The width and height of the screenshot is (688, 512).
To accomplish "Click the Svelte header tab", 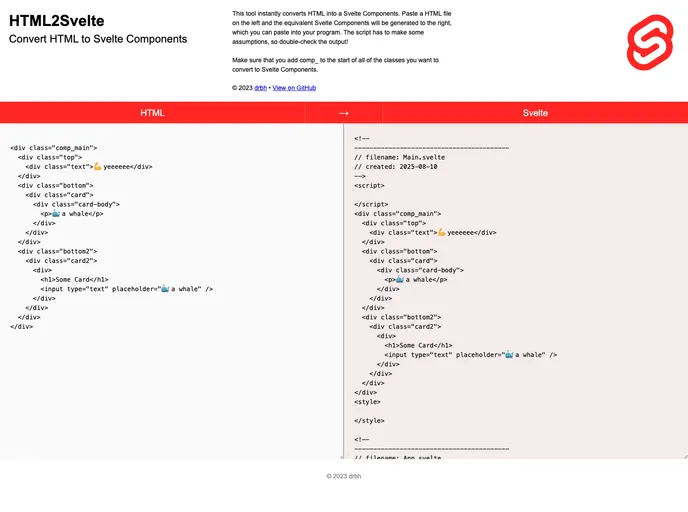I will click(x=535, y=113).
